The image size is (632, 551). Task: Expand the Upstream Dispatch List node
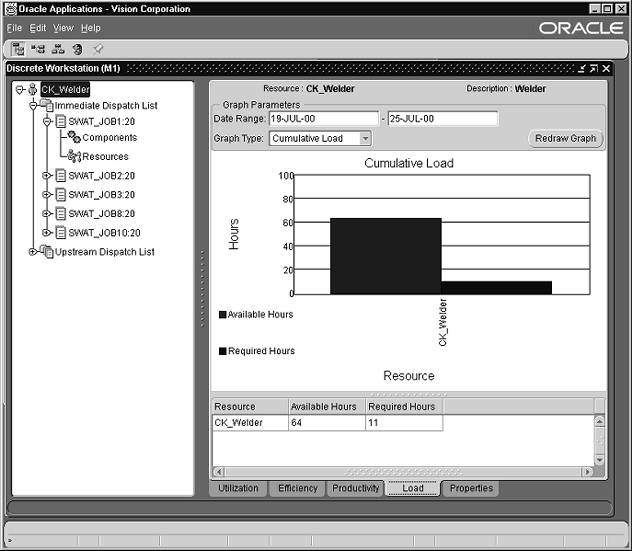[33, 252]
